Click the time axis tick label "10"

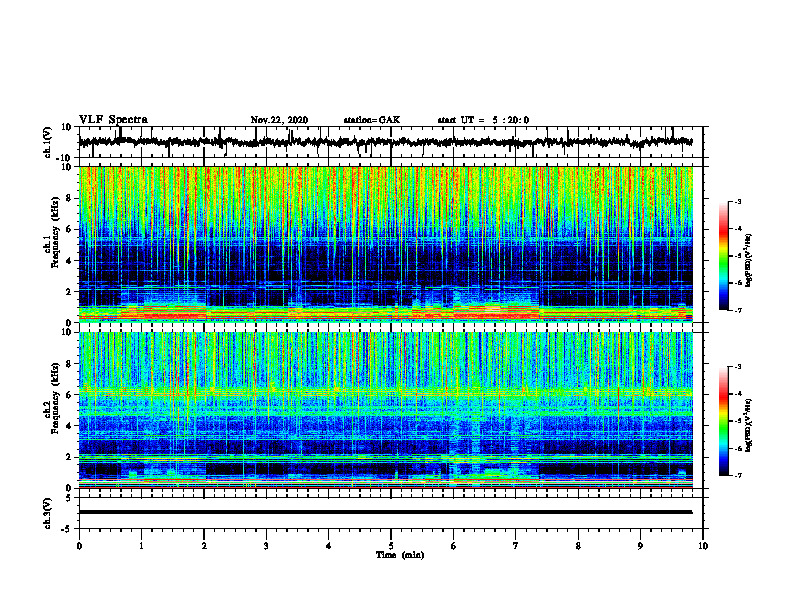tap(703, 546)
